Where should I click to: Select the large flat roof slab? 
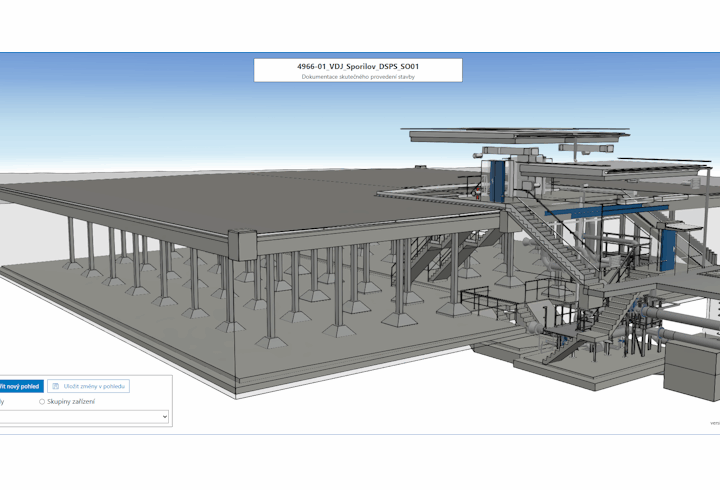click(200, 200)
